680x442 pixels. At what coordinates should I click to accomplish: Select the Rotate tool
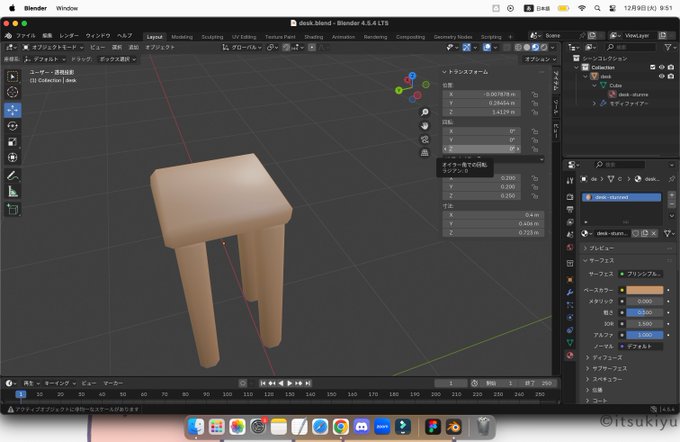point(13,126)
